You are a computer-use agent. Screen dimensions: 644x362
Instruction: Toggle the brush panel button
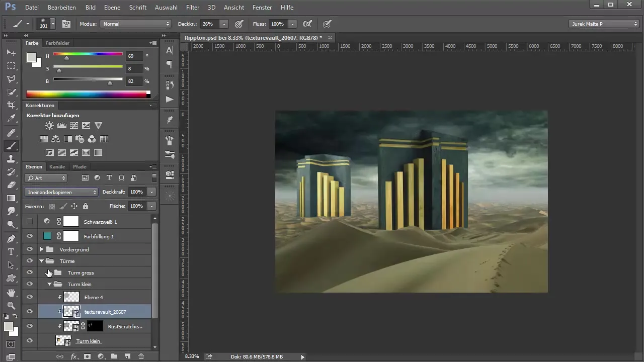(66, 24)
